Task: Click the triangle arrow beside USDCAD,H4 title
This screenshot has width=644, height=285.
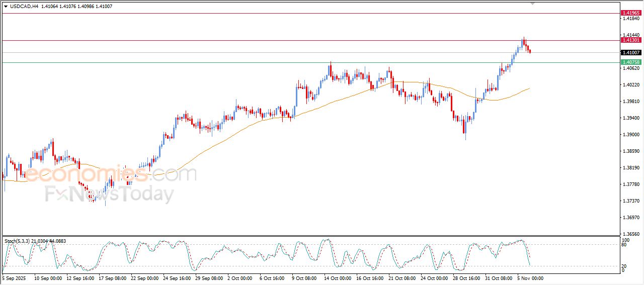Action: [6, 6]
